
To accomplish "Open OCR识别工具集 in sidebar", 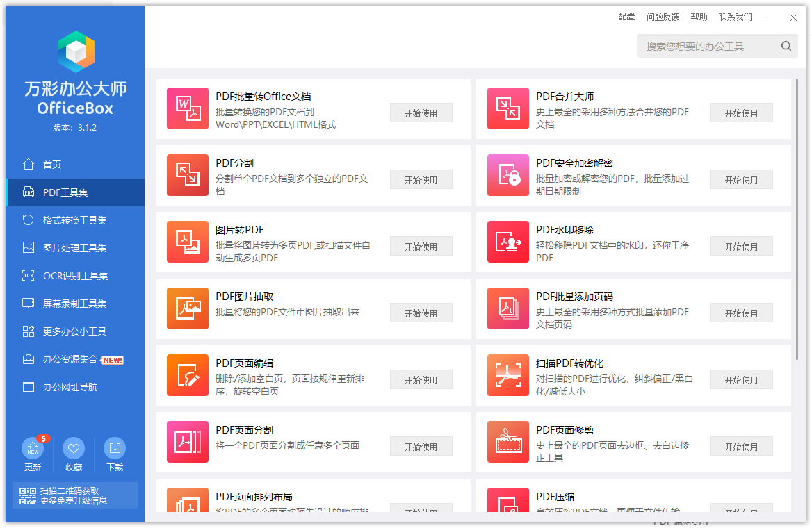I will [75, 275].
